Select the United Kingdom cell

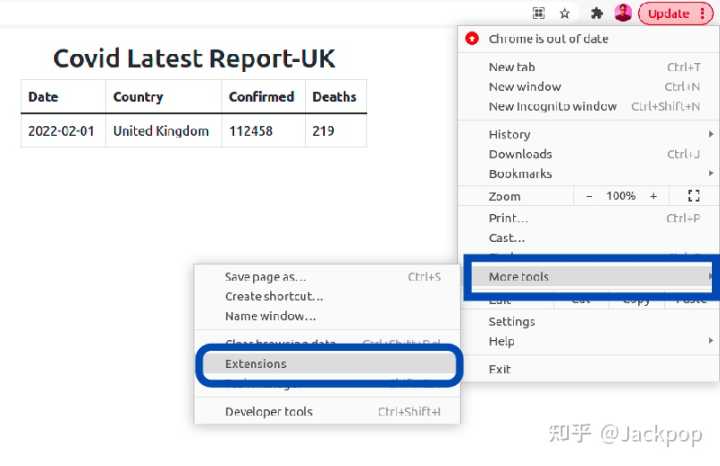[163, 131]
